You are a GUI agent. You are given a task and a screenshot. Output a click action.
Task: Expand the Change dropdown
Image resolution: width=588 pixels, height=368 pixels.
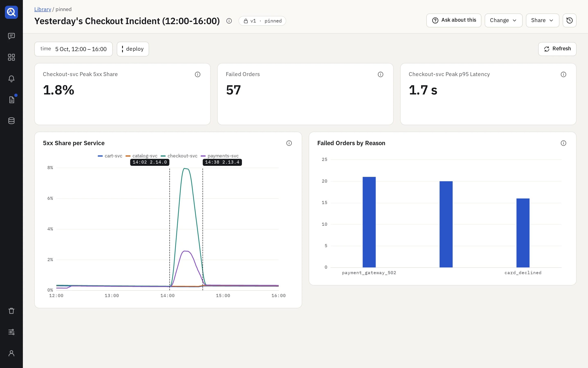503,20
